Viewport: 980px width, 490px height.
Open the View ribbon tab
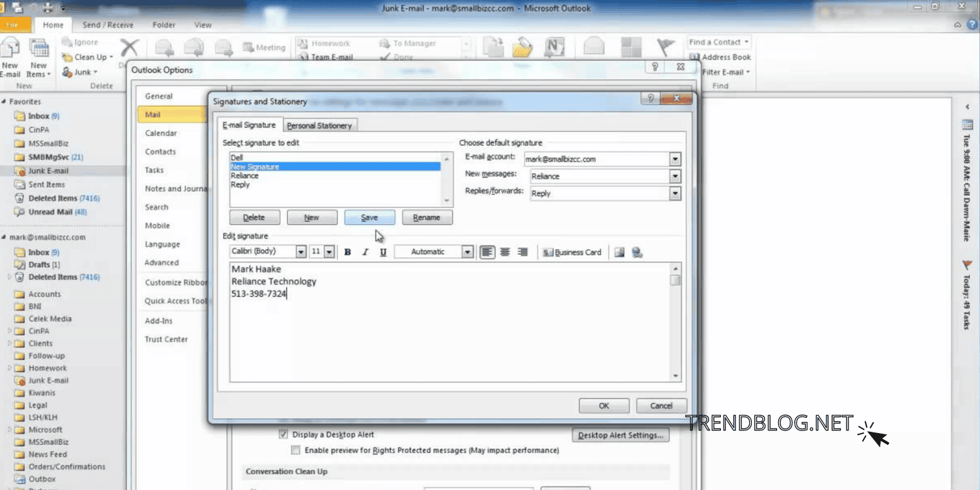[x=203, y=25]
